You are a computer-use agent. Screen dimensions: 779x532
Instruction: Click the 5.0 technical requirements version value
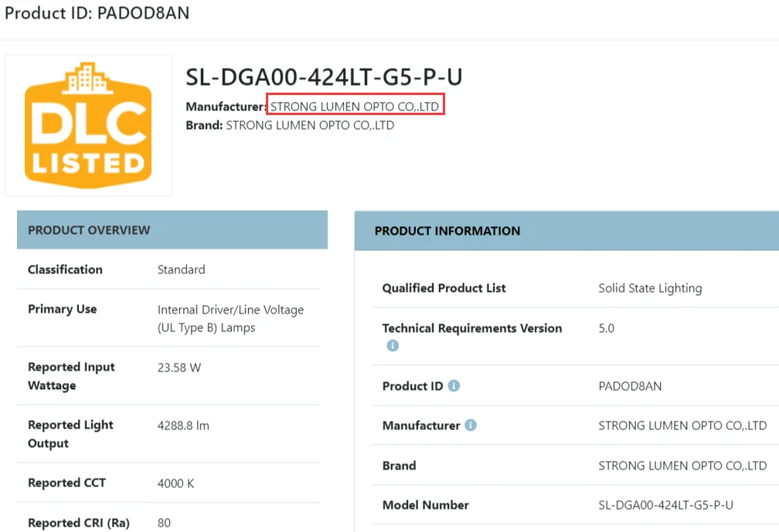point(607,328)
